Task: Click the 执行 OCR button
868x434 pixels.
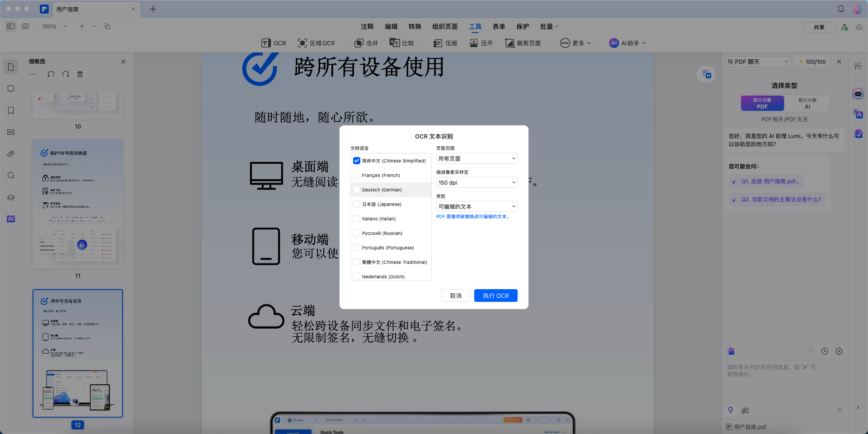Action: [x=495, y=296]
